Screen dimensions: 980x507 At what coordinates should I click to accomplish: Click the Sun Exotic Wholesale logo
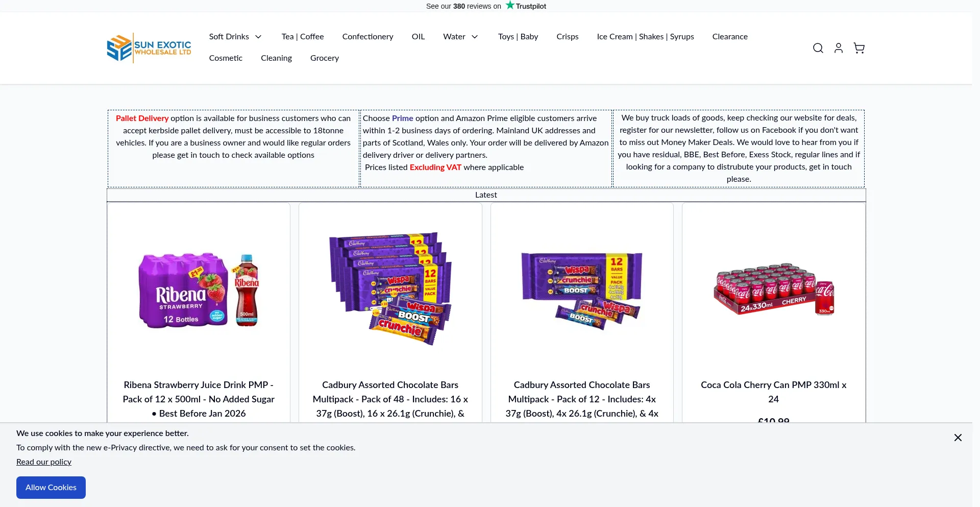click(149, 48)
